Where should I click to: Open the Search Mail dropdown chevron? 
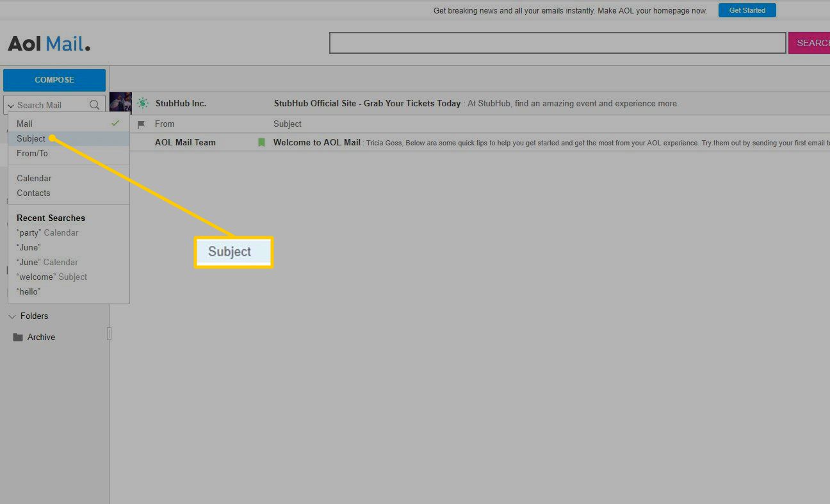(x=11, y=106)
